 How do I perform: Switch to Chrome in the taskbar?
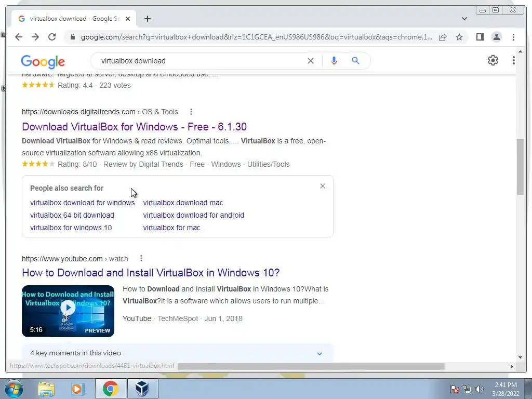tap(111, 389)
